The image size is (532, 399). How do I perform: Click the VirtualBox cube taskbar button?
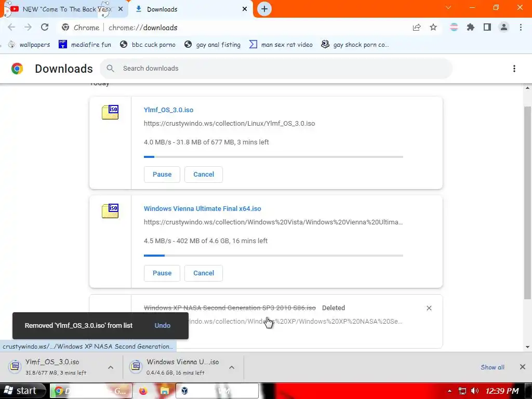(x=217, y=391)
